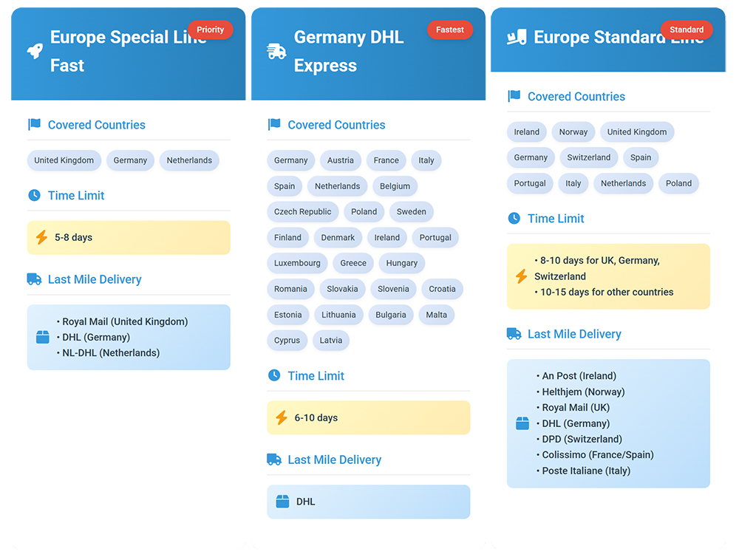Click flag icon in Germany DHL Covered Countries
This screenshot has width=739, height=560.
click(x=274, y=125)
